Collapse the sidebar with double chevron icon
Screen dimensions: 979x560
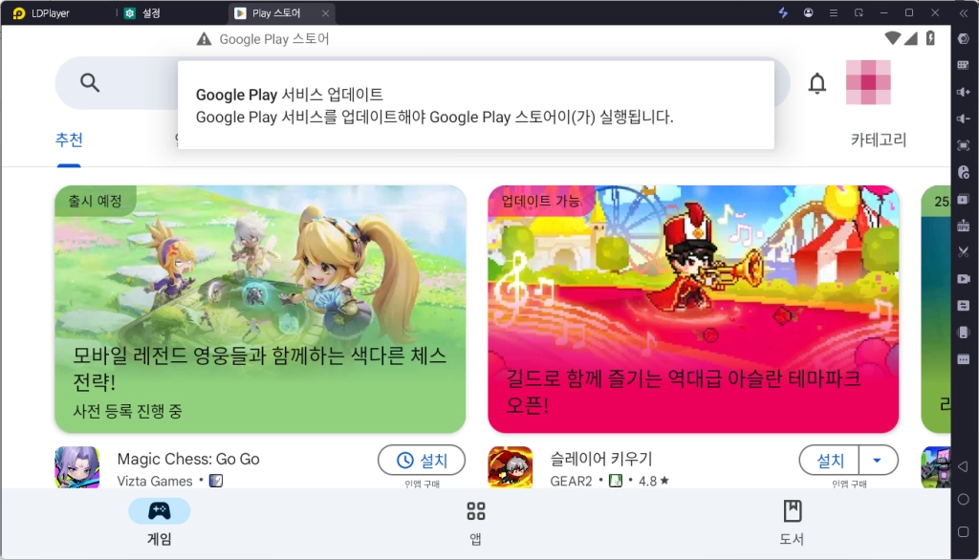point(964,12)
